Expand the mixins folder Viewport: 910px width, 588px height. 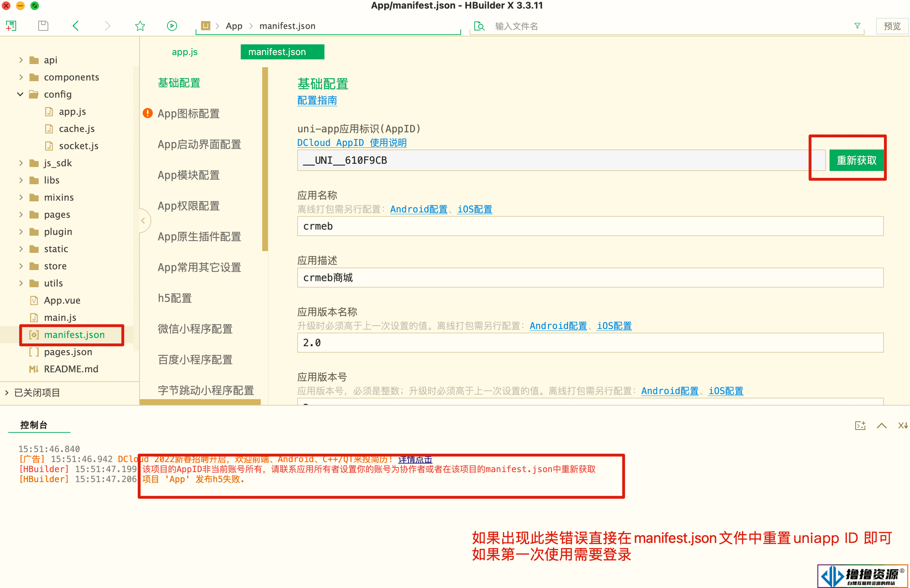pyautogui.click(x=21, y=197)
